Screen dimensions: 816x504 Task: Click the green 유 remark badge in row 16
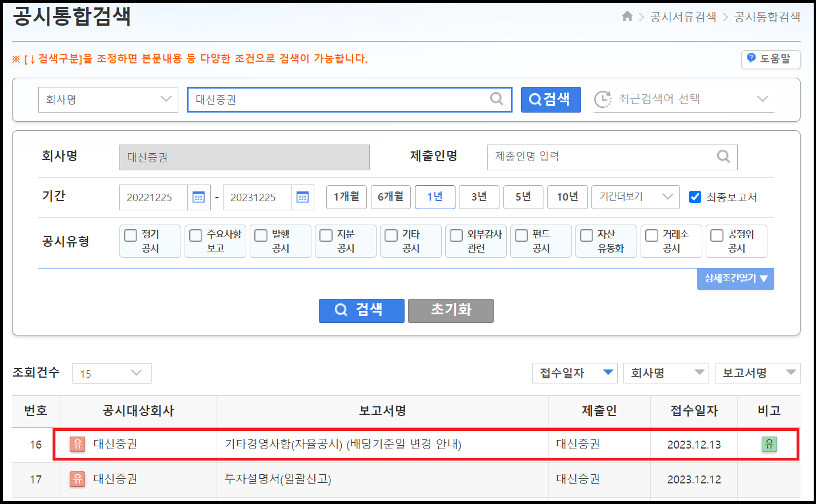point(769,444)
